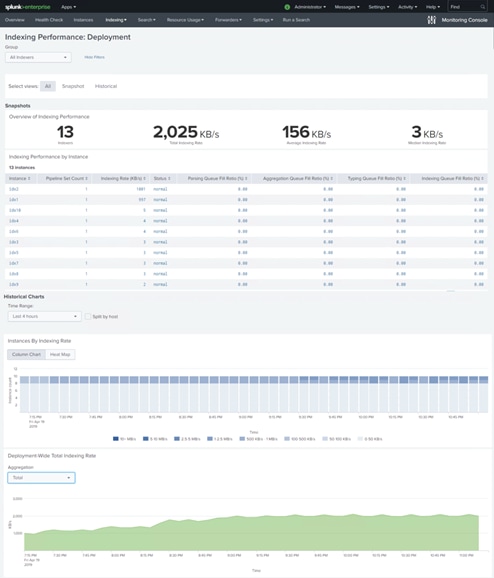Open the Resource Usage menu
494x578 pixels.
click(x=185, y=20)
